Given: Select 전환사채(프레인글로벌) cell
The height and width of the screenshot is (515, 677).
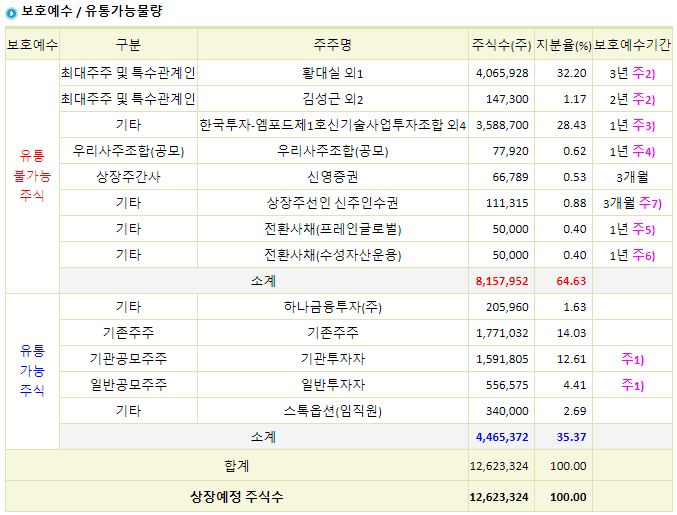Looking at the screenshot, I should click(x=332, y=229).
